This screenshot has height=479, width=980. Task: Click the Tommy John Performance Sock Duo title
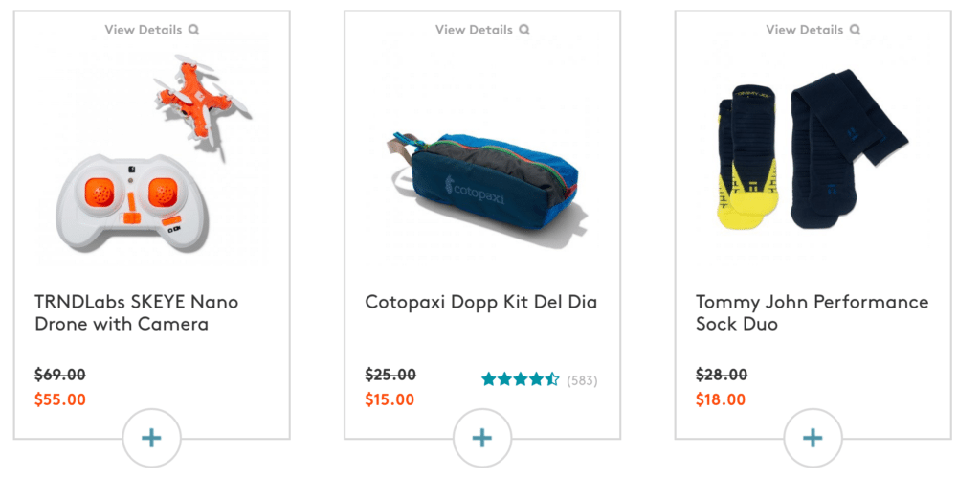[812, 312]
